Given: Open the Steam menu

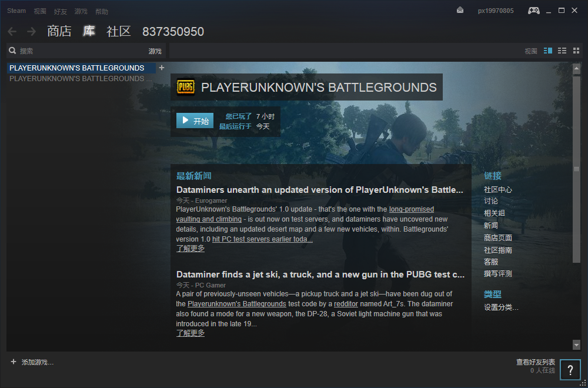Looking at the screenshot, I should [x=16, y=11].
